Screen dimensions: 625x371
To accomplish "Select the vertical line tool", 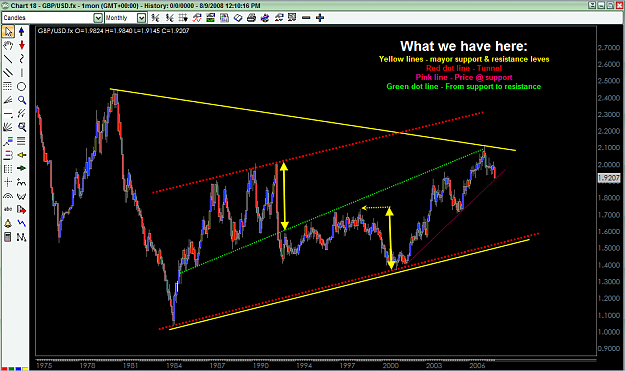I will tap(22, 73).
